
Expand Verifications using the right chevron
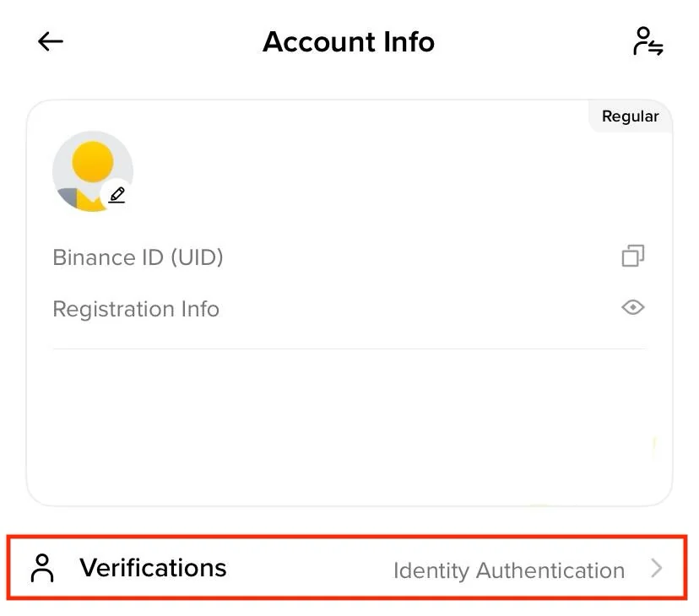(x=656, y=568)
